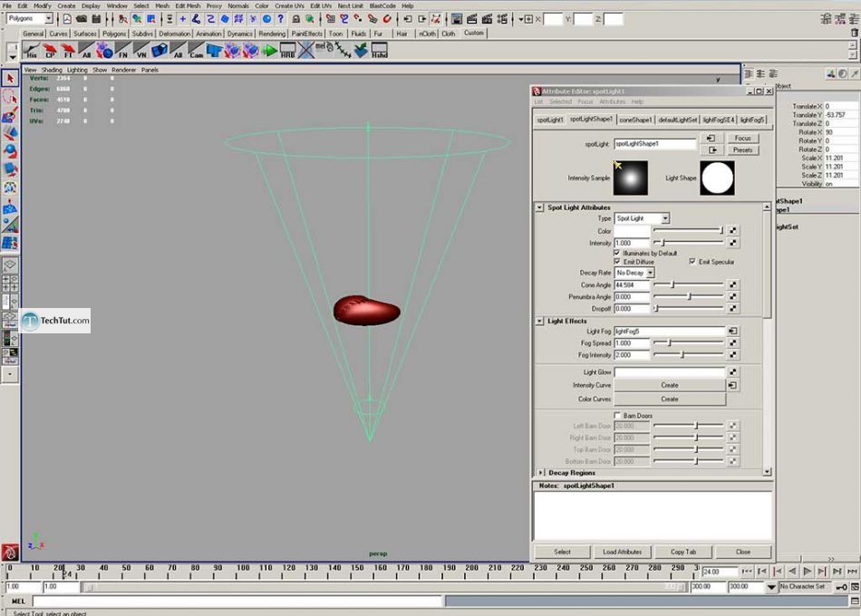This screenshot has height=616, width=861.
Task: Click the question mark help icon
Action: point(281,19)
